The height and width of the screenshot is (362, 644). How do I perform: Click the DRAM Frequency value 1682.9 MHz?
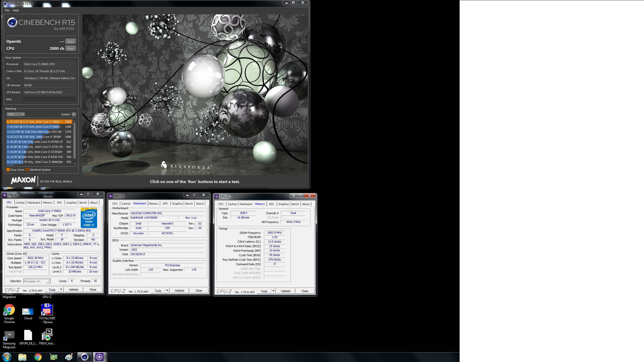[x=274, y=233]
